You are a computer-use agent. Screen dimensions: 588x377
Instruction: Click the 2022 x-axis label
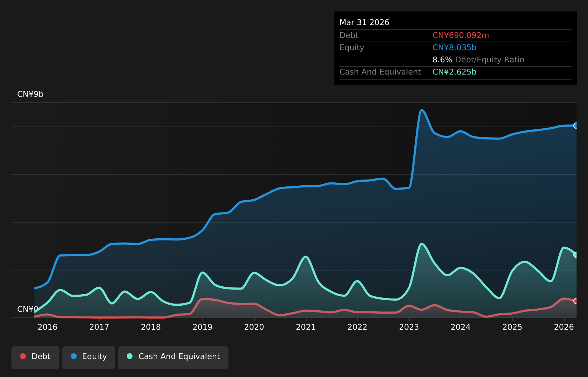tap(357, 327)
